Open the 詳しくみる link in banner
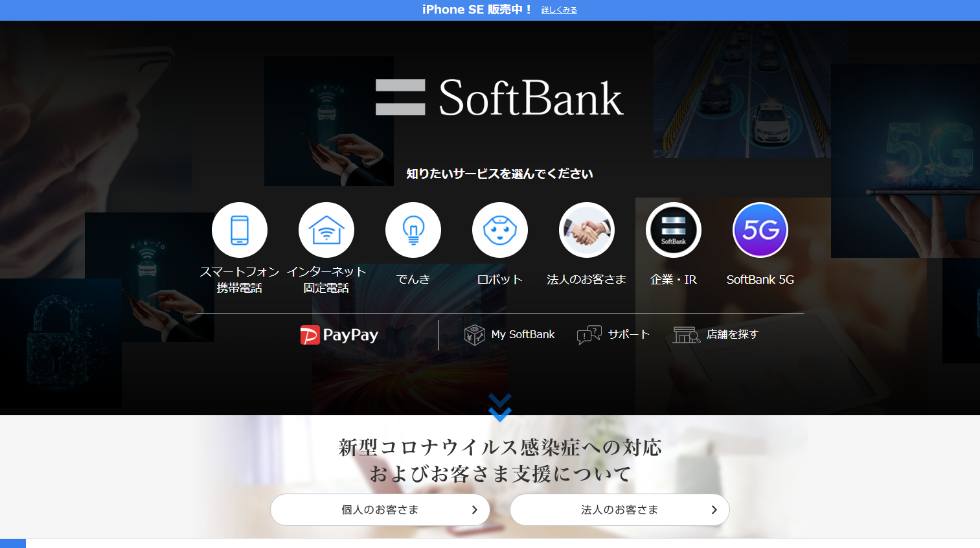This screenshot has width=980, height=548. click(x=559, y=10)
